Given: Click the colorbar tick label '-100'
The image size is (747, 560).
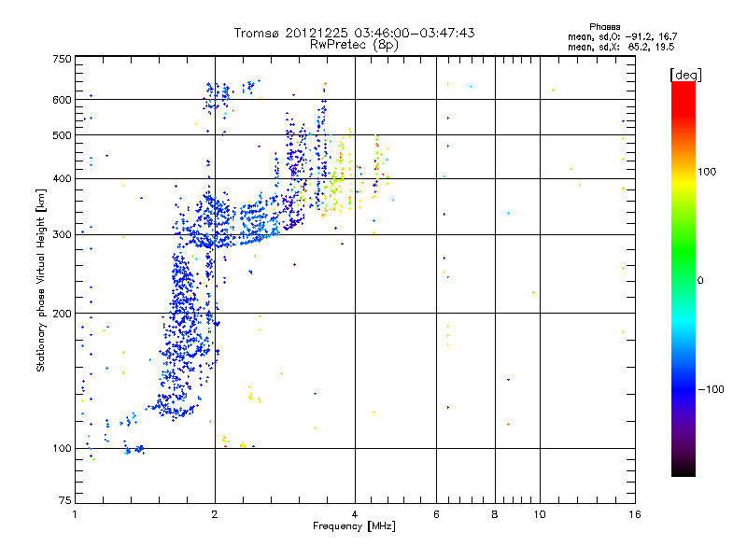Looking at the screenshot, I should tap(711, 389).
